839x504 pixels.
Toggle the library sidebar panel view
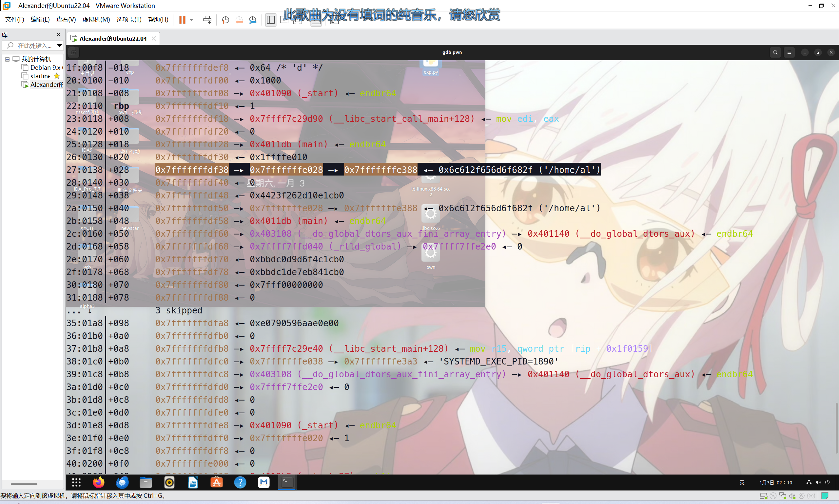point(270,20)
